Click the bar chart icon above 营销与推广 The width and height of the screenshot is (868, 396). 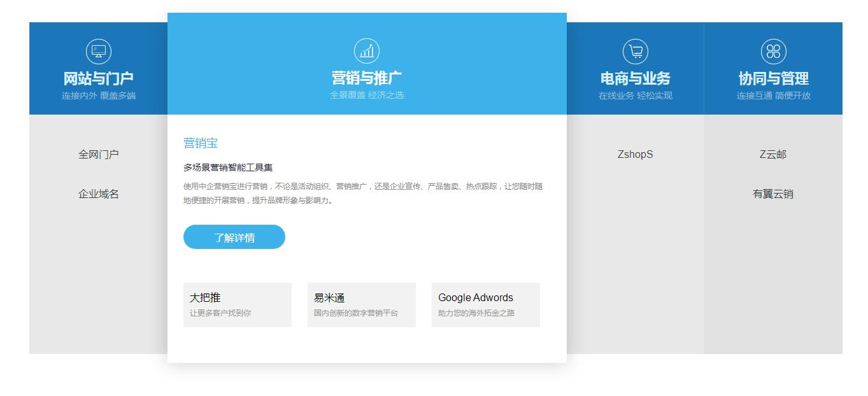point(366,50)
